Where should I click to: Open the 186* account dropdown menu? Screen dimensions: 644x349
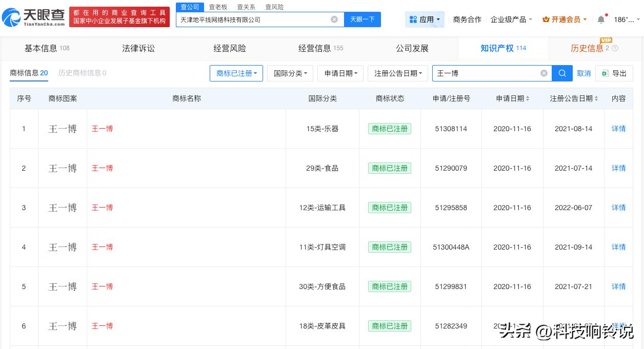coord(625,19)
